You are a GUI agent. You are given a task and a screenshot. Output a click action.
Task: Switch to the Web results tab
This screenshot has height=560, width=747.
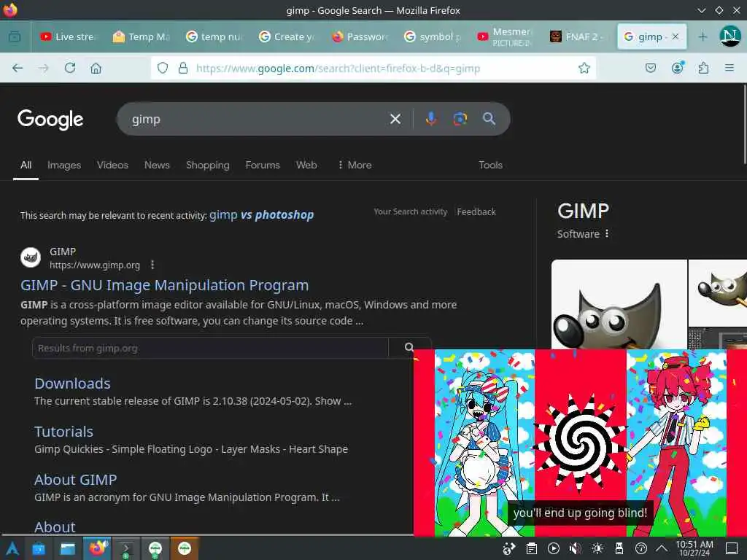(x=306, y=165)
